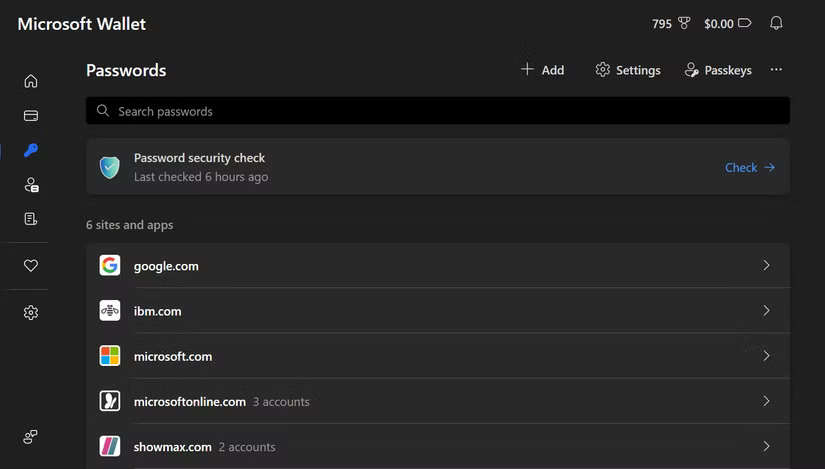Click the Google logo icon
Screen dimensions: 825x469
tap(109, 265)
